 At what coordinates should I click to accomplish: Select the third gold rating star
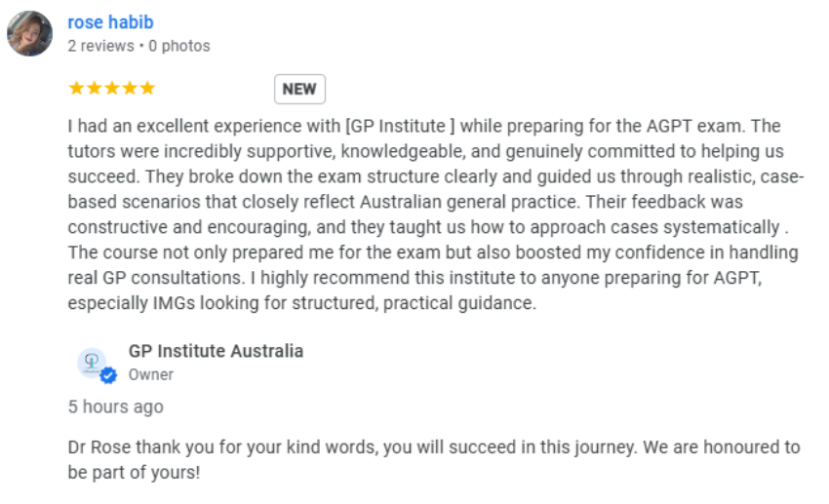click(112, 88)
